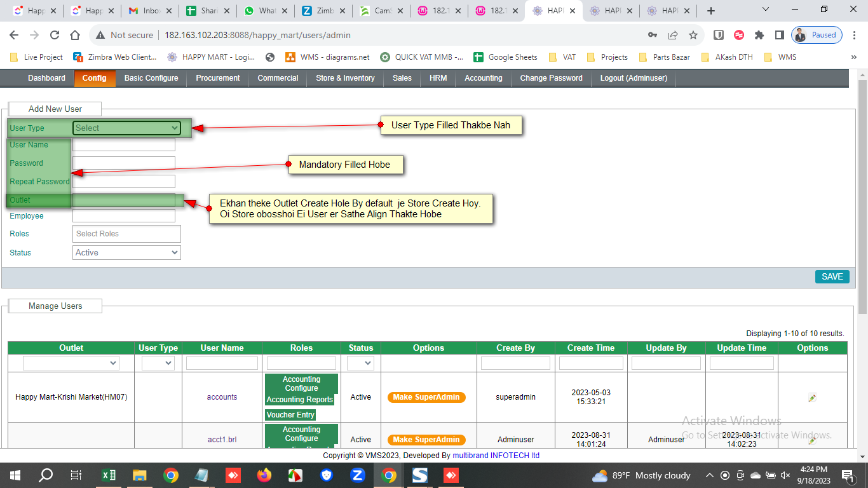This screenshot has height=488, width=868.
Task: Open the Status filter dropdown in table
Action: [x=360, y=363]
